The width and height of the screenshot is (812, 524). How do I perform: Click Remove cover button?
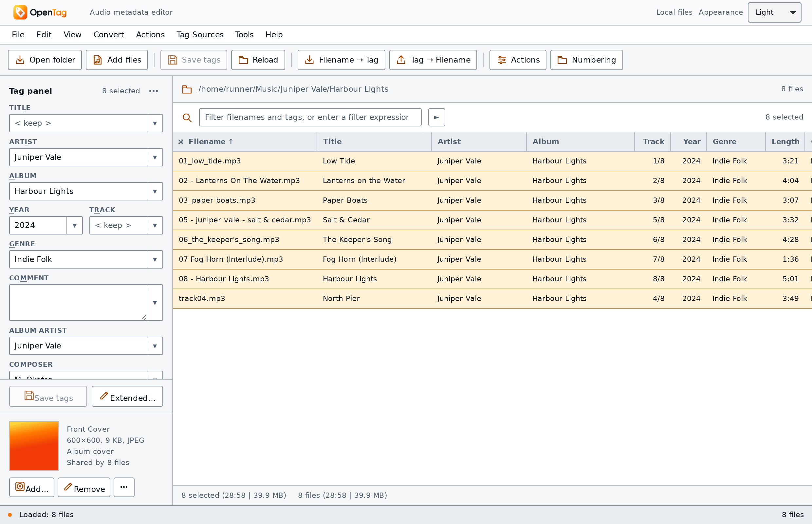84,487
